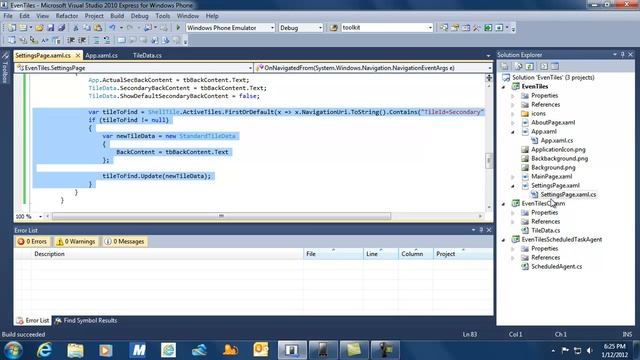Switch to the App.xaml.cs tab
640x360 pixels.
[x=102, y=56]
